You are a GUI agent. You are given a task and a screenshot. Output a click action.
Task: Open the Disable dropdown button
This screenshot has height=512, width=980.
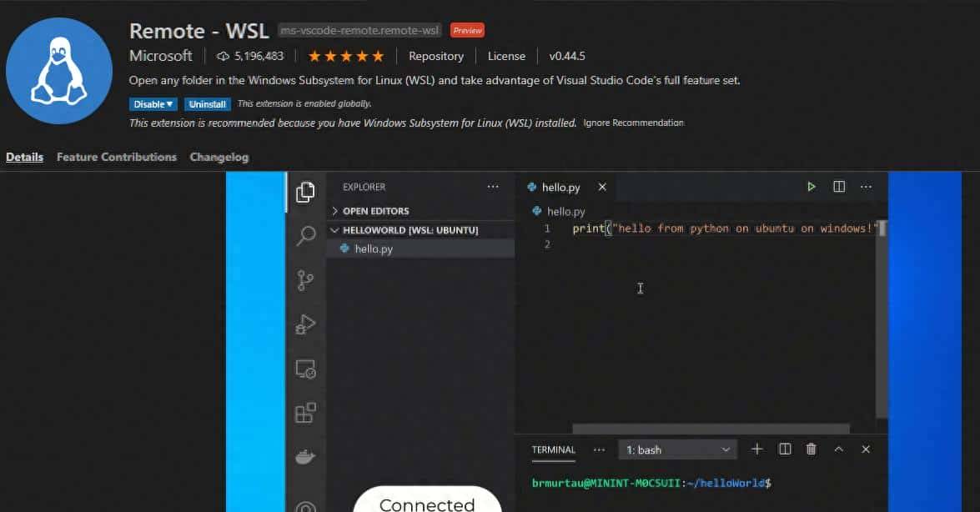[153, 104]
